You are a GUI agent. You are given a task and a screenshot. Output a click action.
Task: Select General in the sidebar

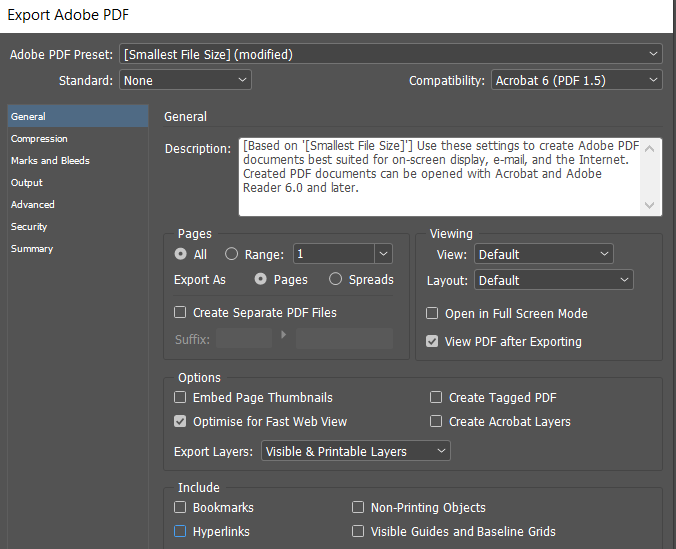(78, 116)
